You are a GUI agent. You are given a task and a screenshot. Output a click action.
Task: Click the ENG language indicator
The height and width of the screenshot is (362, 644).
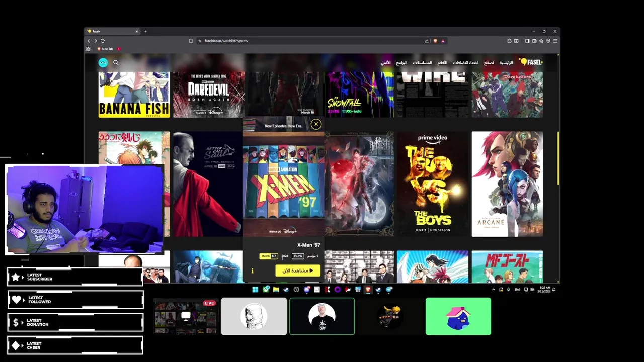tap(517, 290)
